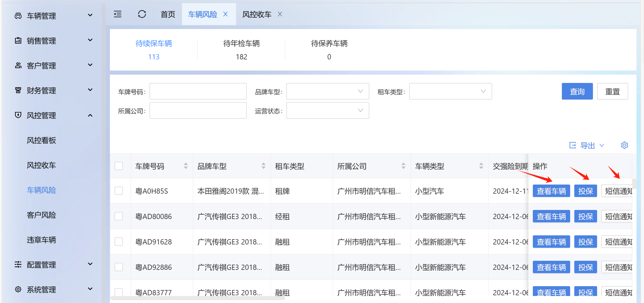Image resolution: width=644 pixels, height=303 pixels.
Task: Click 投保 for vehicle 粤AD80086
Action: [x=585, y=216]
